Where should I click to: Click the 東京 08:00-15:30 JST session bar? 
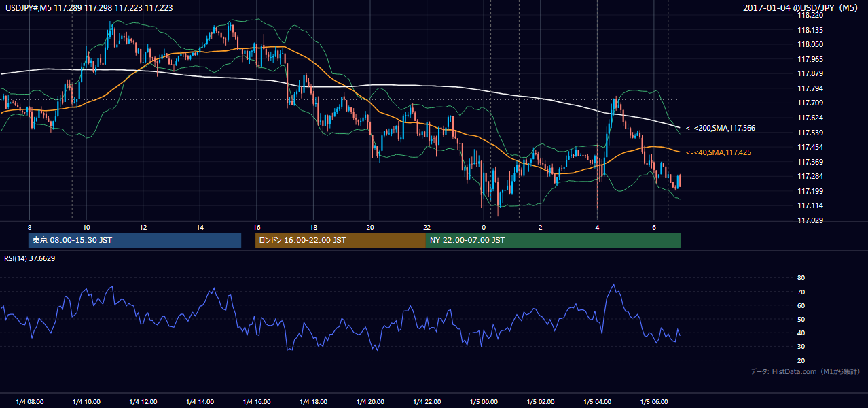coord(134,240)
